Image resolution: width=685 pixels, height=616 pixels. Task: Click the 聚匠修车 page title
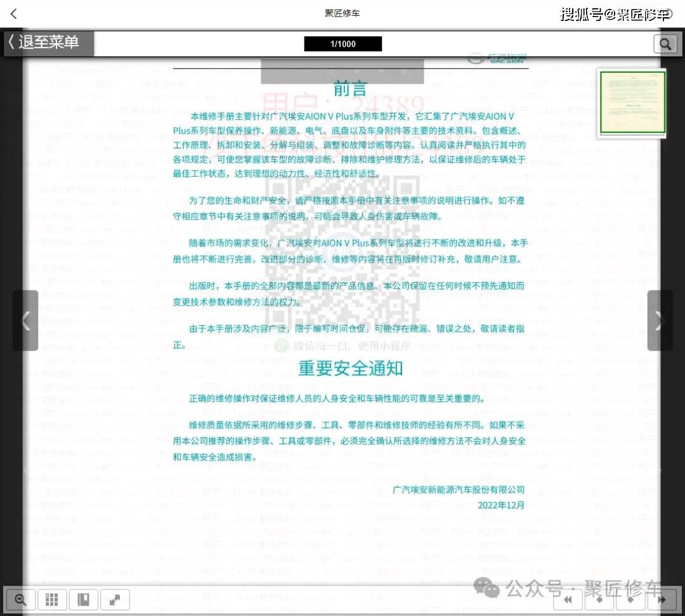[342, 13]
